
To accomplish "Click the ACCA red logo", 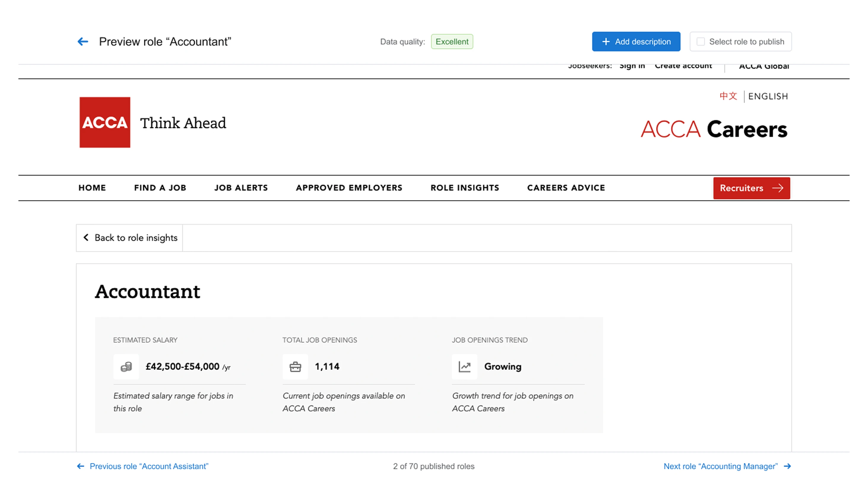I will click(105, 122).
